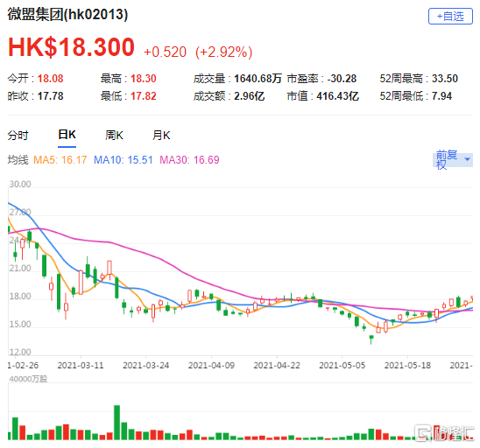
Task: Select the 日K daily candlestick tab
Action: coord(67,135)
